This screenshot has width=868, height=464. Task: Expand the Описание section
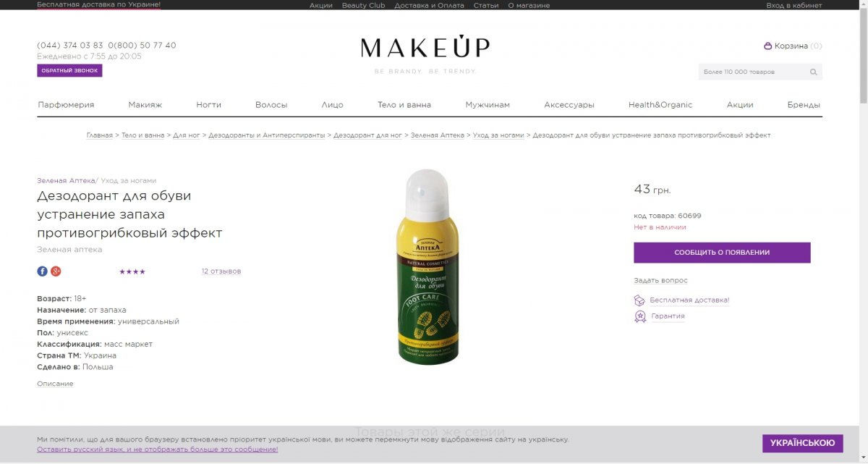55,384
